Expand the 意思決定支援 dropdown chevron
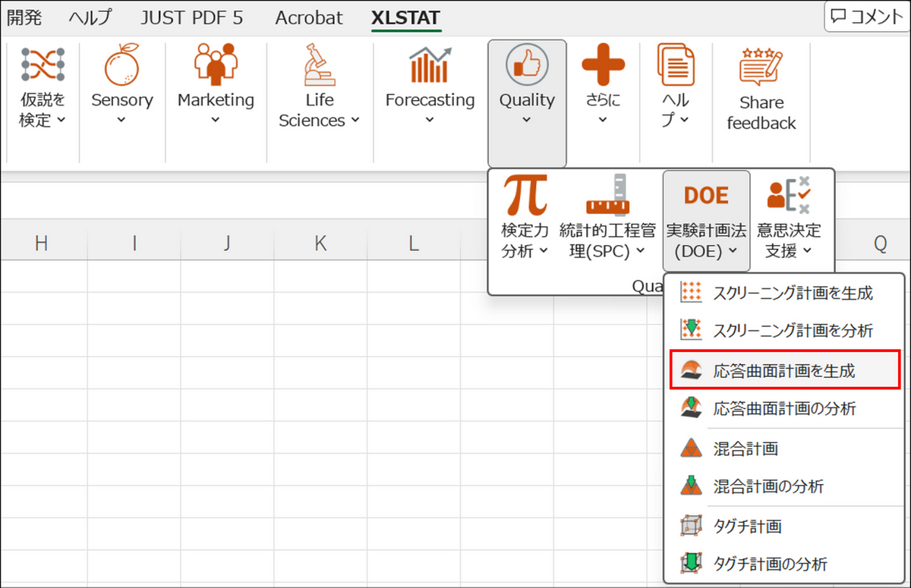The image size is (911, 588). pos(806,251)
